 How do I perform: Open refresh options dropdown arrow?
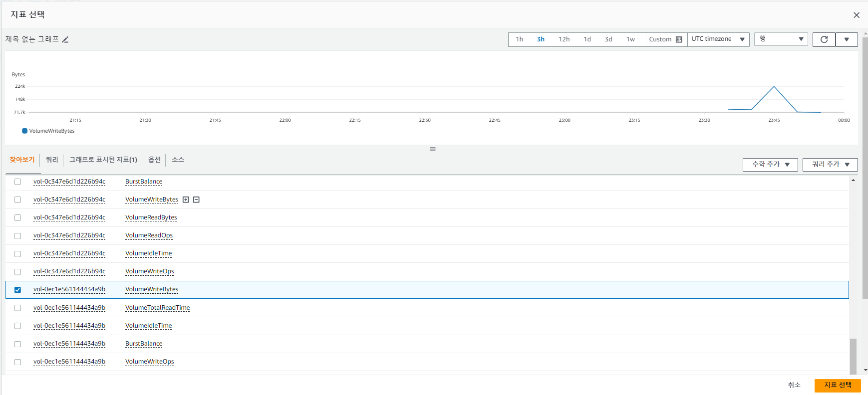coord(847,39)
